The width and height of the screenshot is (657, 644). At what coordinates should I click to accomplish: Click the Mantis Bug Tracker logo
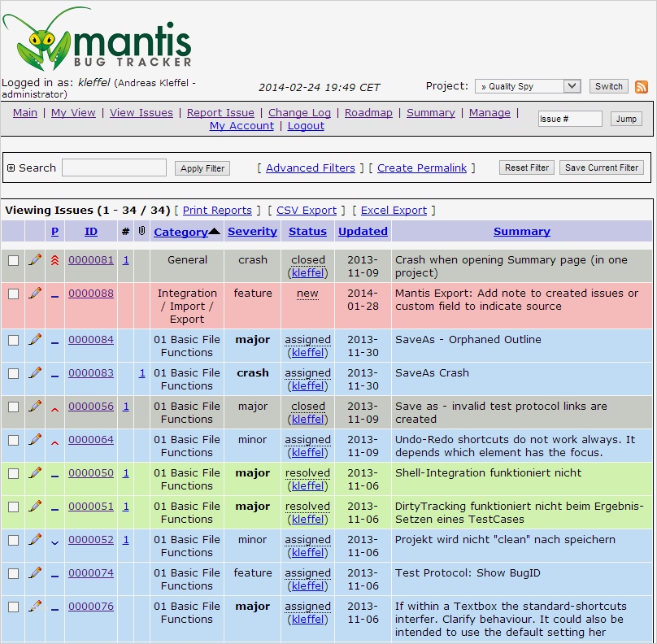pos(98,38)
